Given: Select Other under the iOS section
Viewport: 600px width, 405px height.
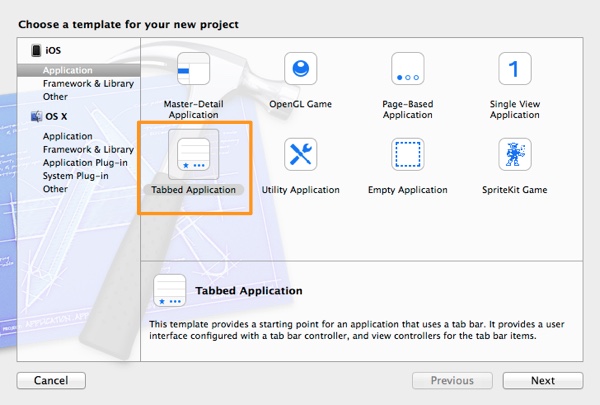Looking at the screenshot, I should (x=55, y=97).
